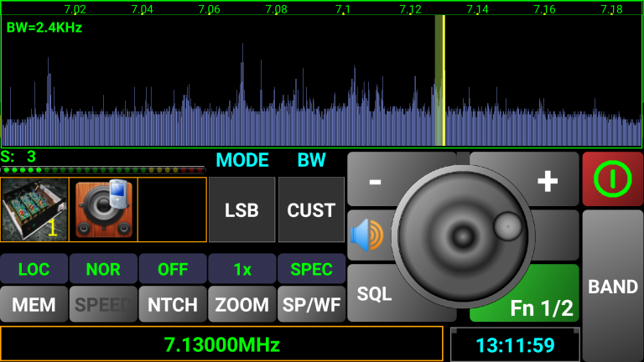
Task: Toggle the SPEC display status button
Action: coord(311,269)
